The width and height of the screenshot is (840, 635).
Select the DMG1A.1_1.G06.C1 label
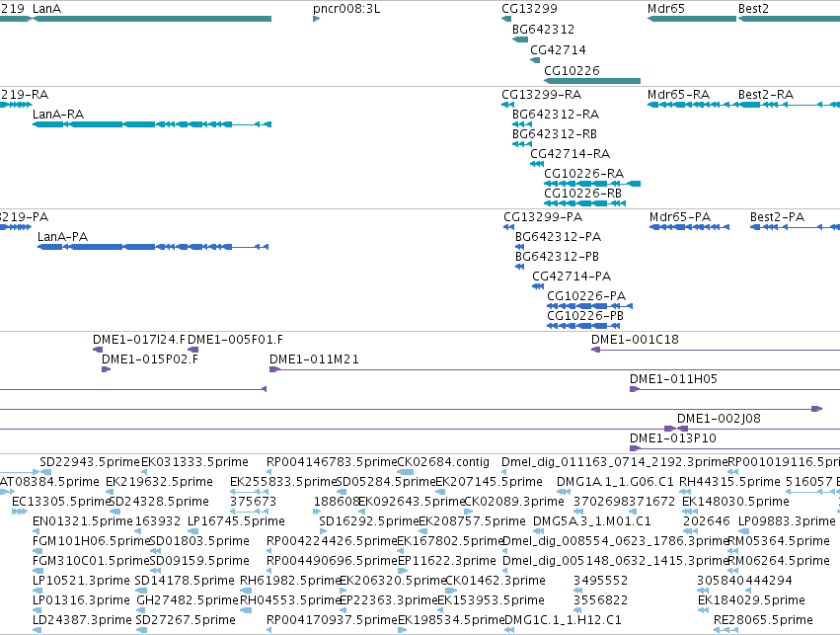pos(616,482)
